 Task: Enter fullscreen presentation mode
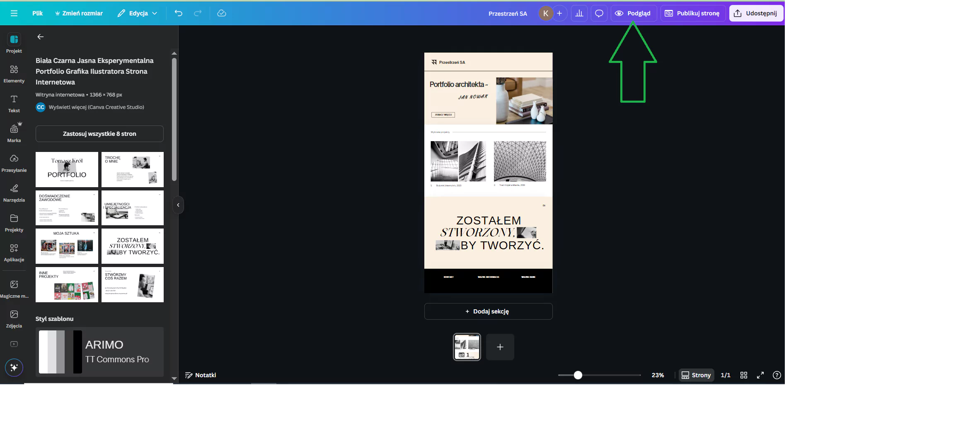tap(760, 375)
